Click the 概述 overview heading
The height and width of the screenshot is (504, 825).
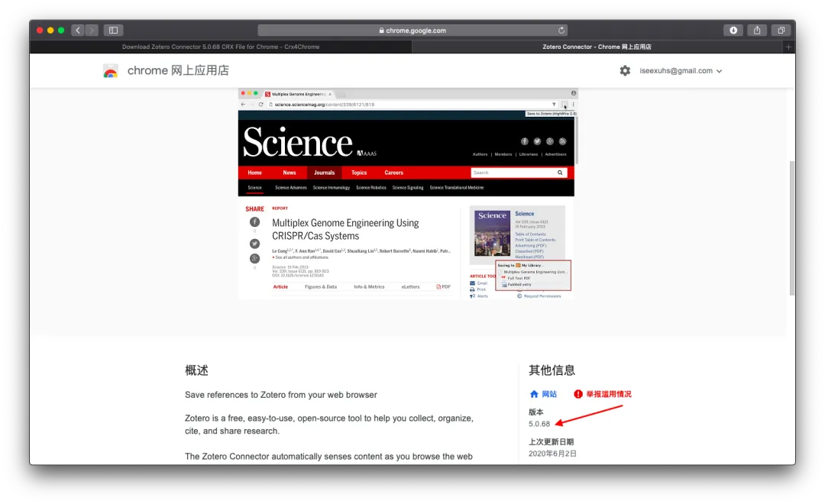coord(196,370)
